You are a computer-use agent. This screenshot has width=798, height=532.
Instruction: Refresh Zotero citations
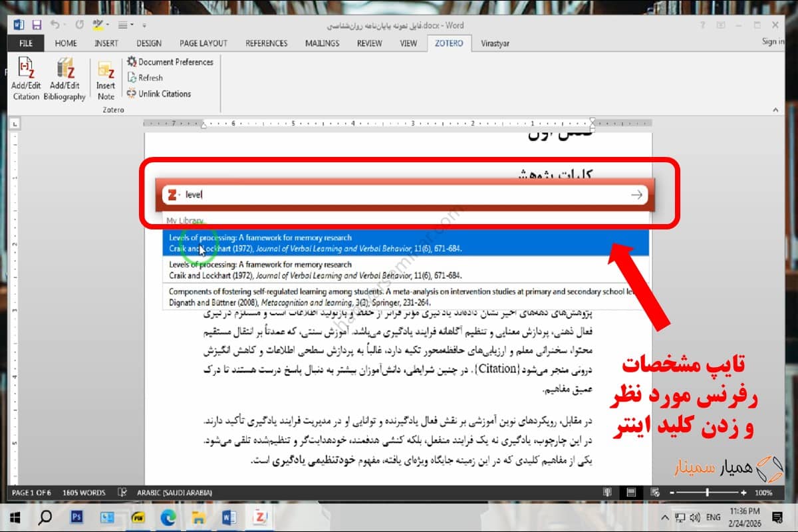145,78
